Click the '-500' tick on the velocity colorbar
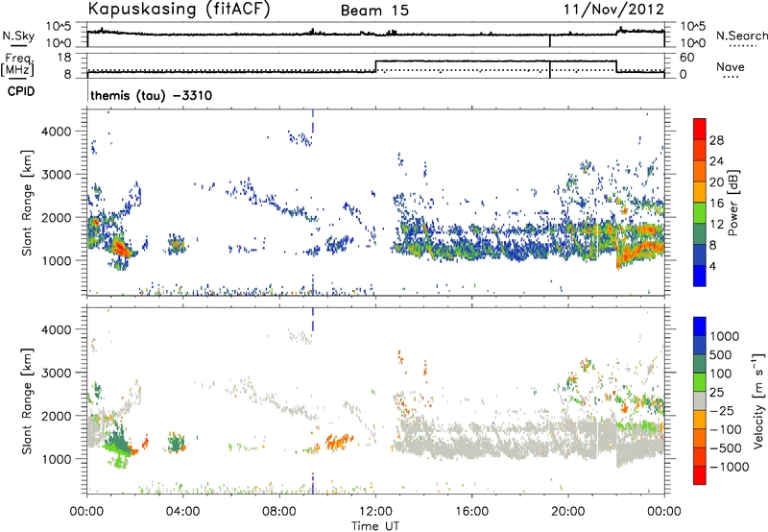 [726, 448]
